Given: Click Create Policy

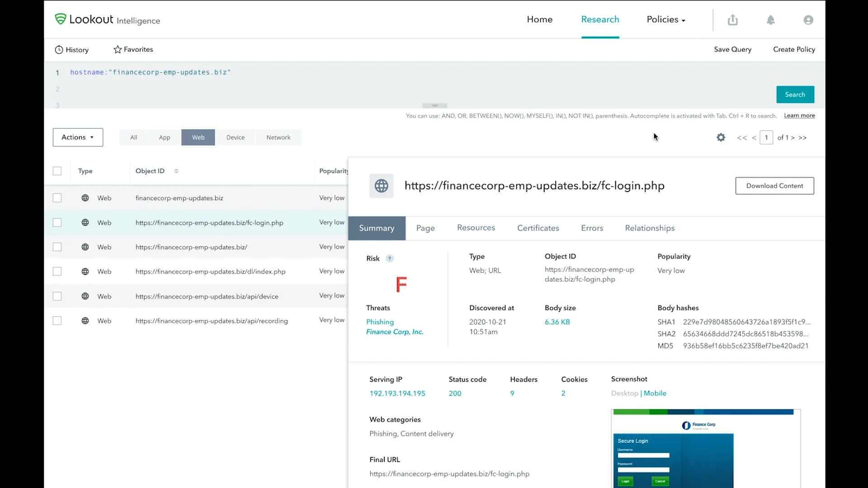Looking at the screenshot, I should click(794, 49).
